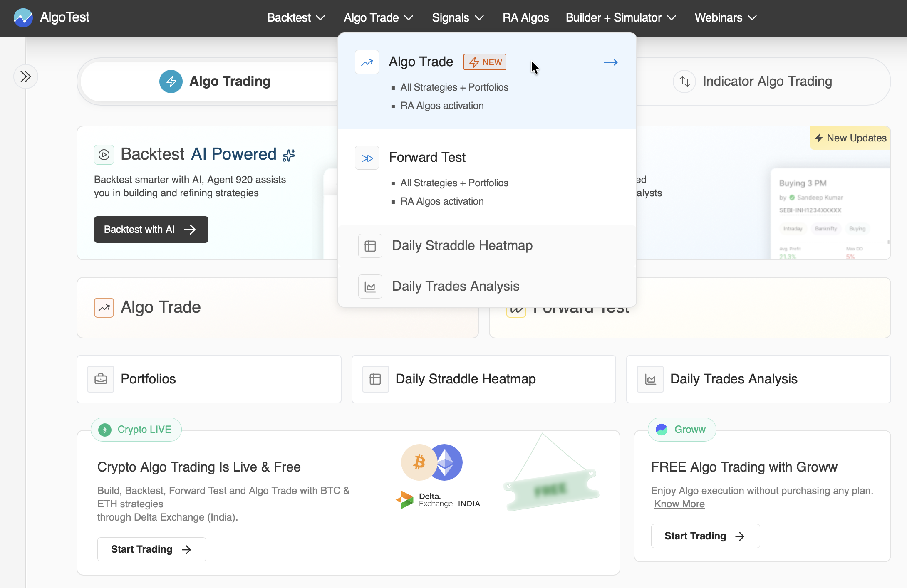
Task: Click Portfolios briefcase icon
Action: point(101,379)
